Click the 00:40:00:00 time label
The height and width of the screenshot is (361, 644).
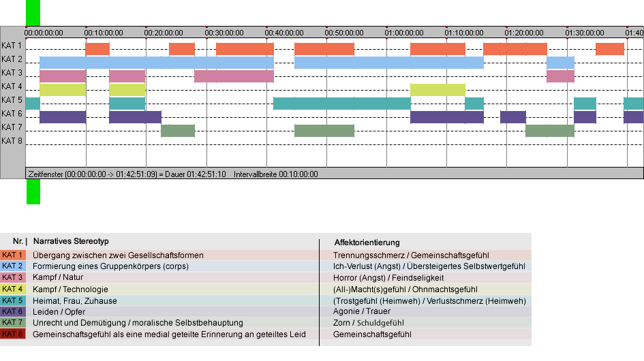[284, 33]
